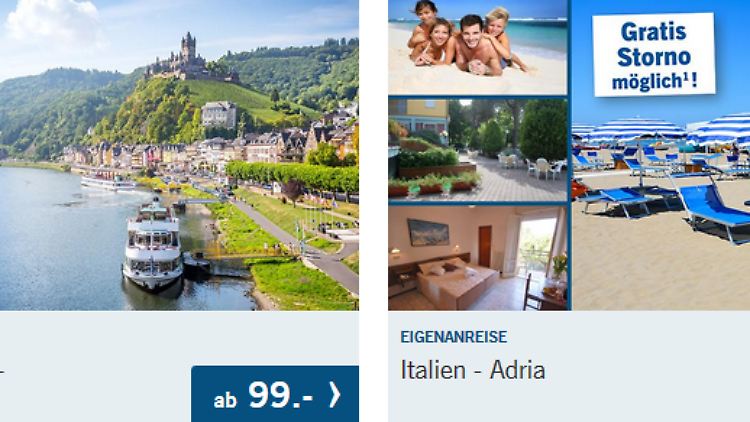
Task: Click the "99.-" price figure
Action: (x=280, y=395)
